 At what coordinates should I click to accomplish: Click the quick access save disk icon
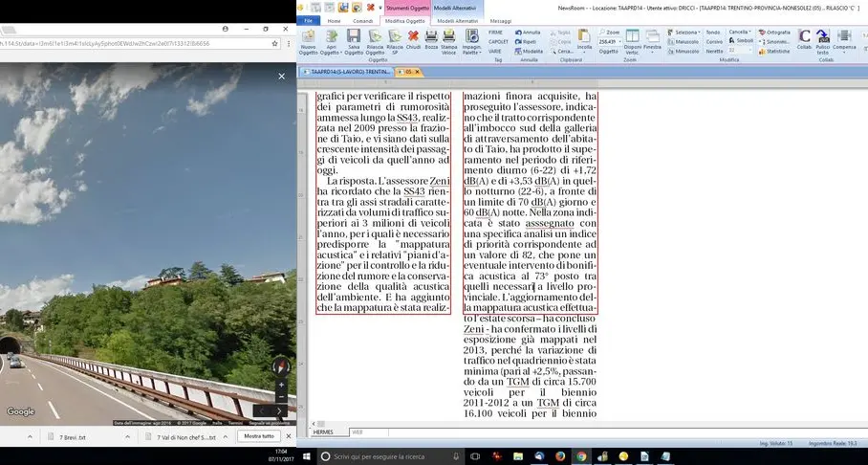343,8
